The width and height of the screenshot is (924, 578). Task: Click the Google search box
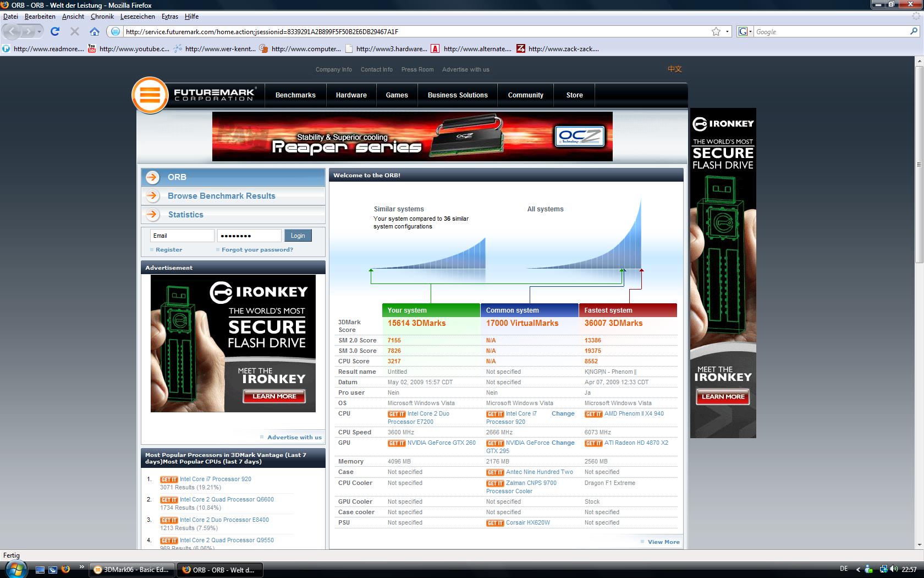click(831, 31)
